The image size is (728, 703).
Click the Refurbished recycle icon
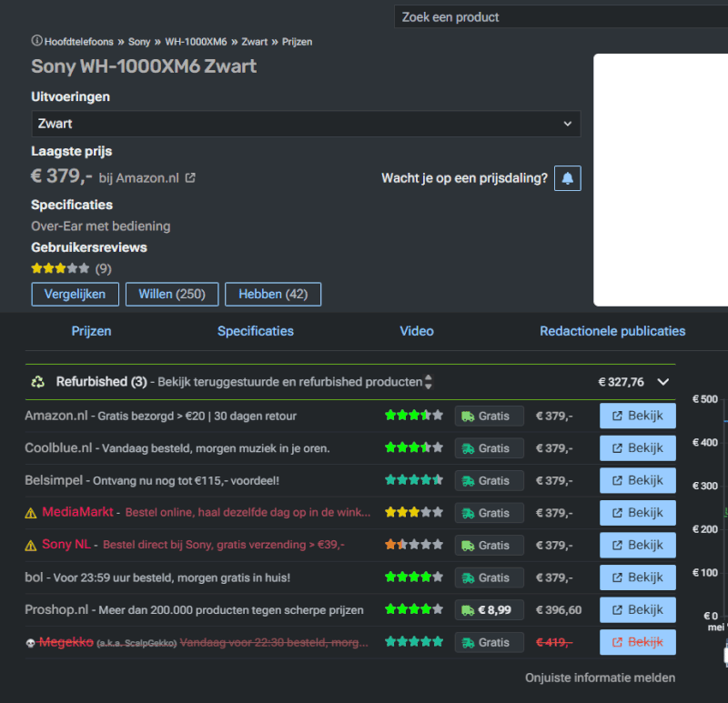[x=37, y=382]
